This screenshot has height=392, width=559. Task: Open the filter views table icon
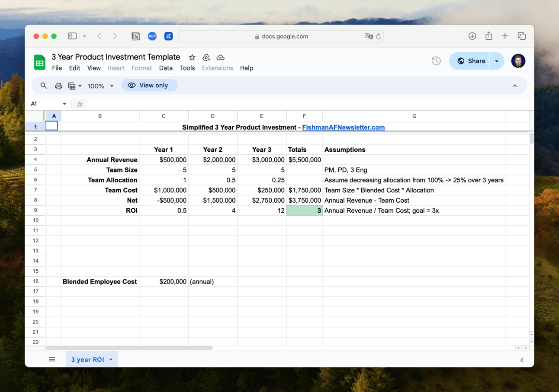(x=74, y=86)
